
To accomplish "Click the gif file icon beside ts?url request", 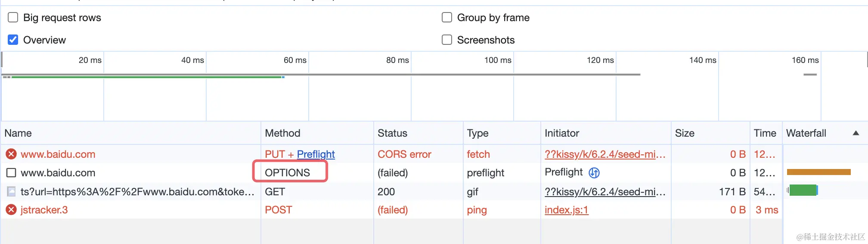I will (x=11, y=191).
